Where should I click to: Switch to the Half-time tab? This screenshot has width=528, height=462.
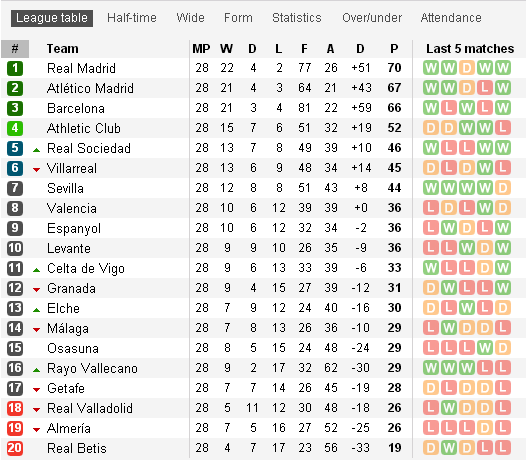click(x=132, y=18)
